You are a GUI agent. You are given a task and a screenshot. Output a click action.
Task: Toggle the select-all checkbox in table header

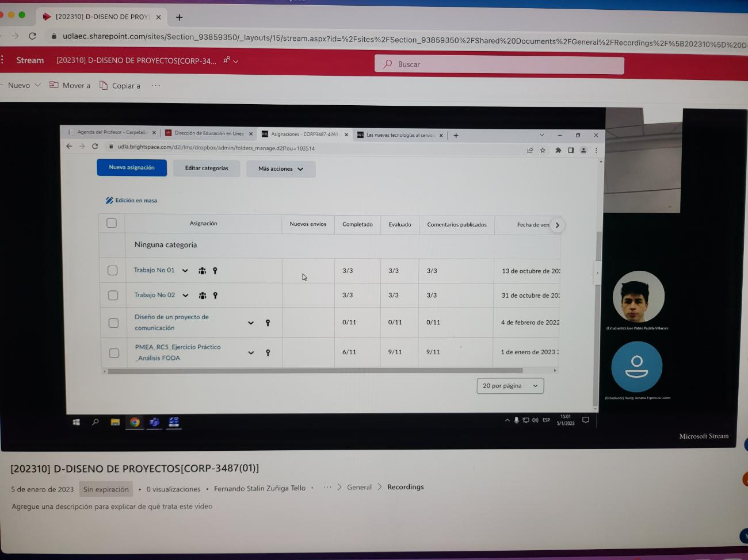112,223
